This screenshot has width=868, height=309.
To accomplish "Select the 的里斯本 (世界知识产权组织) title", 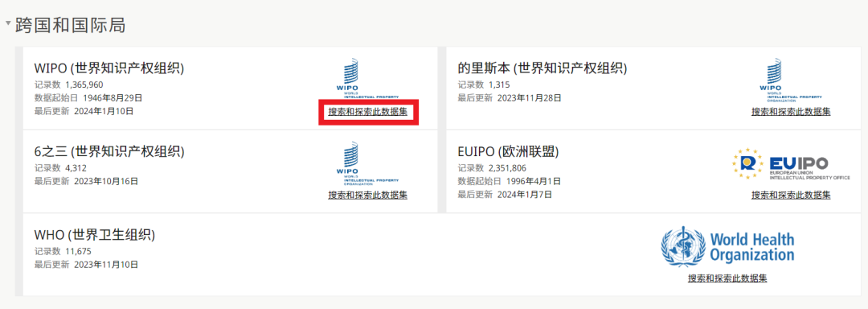I will (542, 68).
